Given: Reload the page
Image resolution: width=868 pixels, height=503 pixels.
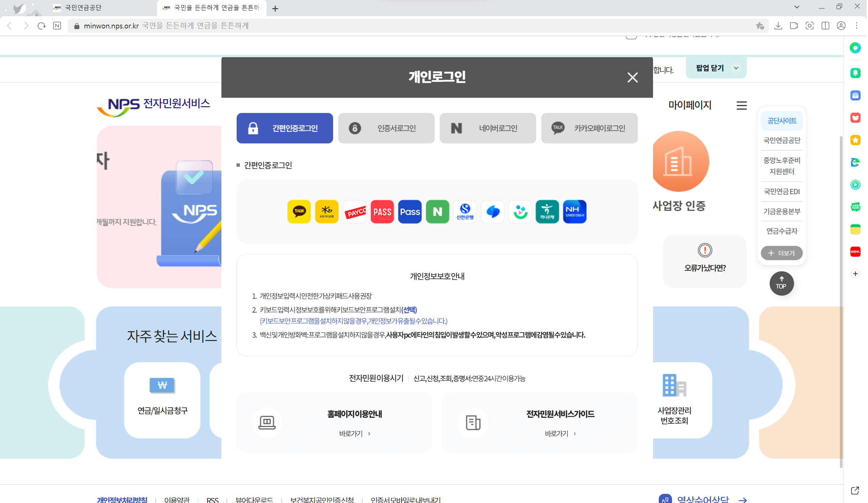Looking at the screenshot, I should point(42,26).
